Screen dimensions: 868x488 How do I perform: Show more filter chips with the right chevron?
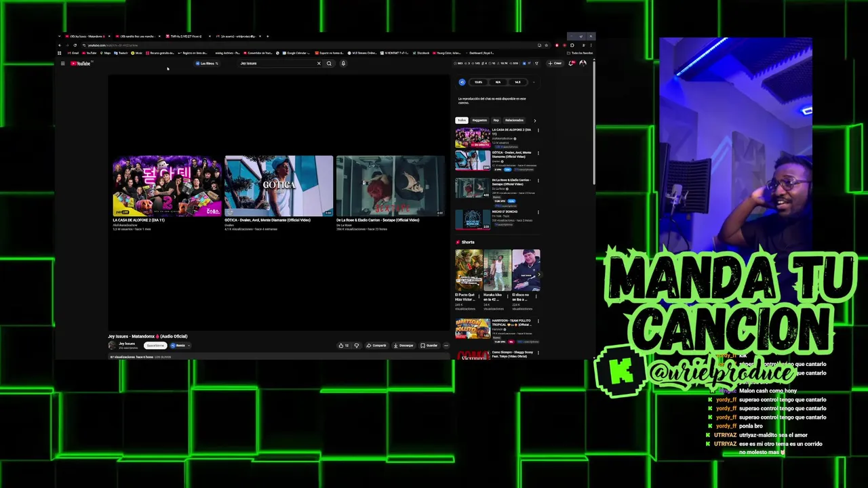pyautogui.click(x=535, y=121)
